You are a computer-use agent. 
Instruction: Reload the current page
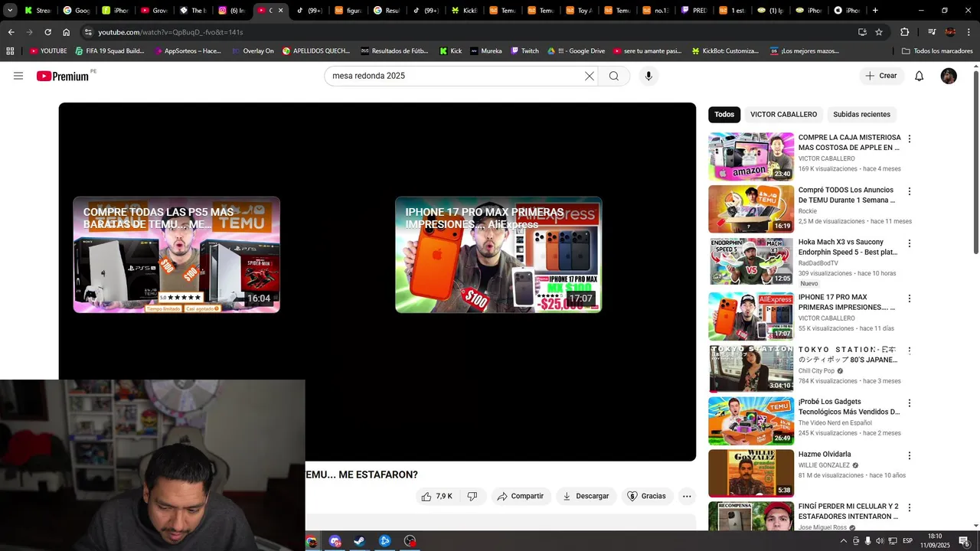point(47,32)
